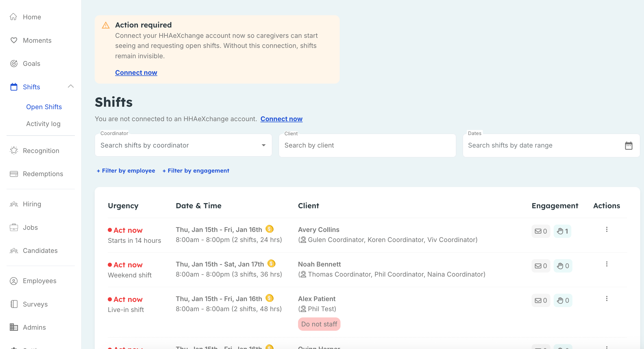The height and width of the screenshot is (349, 644).
Task: Click '8:00am - 8:00pm (3 shifts, 36 hrs)' text
Action: pyautogui.click(x=229, y=274)
